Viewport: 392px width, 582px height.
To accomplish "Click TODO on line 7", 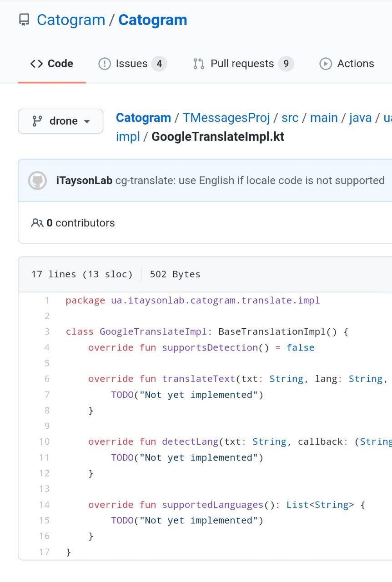I will [x=122, y=395].
